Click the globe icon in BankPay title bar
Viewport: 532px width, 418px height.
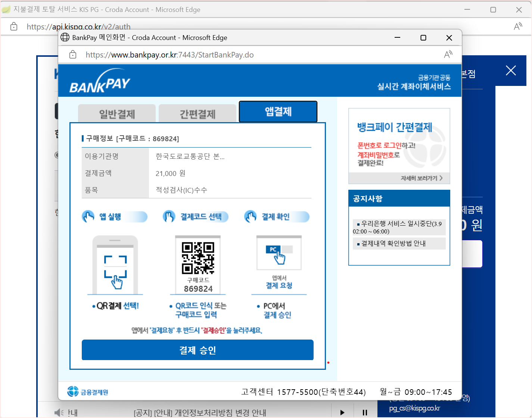coord(65,37)
